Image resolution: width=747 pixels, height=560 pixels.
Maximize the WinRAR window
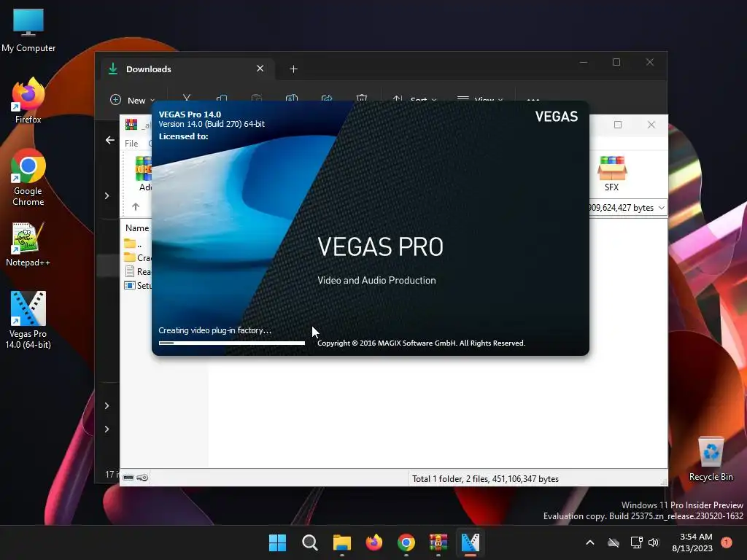click(x=618, y=125)
